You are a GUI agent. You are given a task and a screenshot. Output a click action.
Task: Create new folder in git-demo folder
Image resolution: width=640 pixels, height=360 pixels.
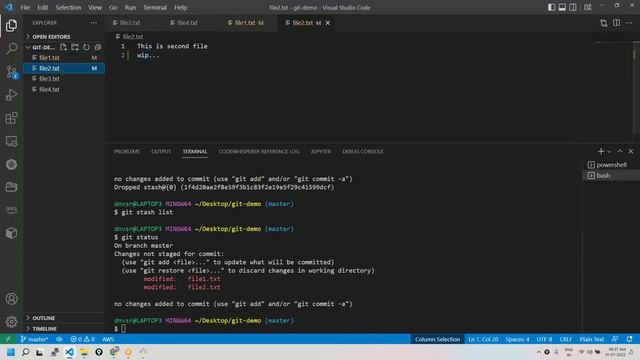tap(75, 47)
